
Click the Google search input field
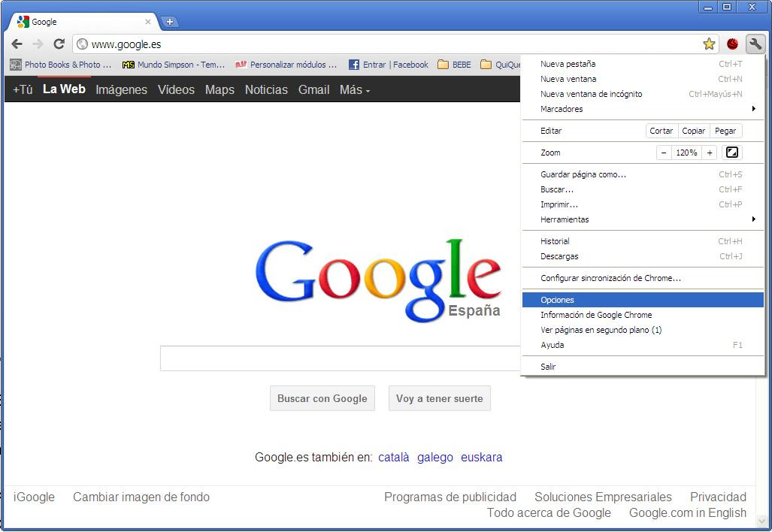[x=340, y=358]
